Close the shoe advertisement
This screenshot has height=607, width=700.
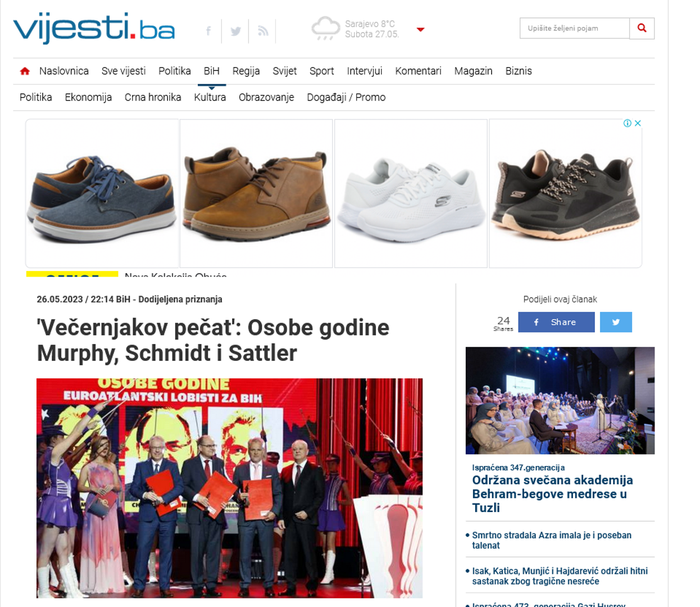tap(638, 123)
